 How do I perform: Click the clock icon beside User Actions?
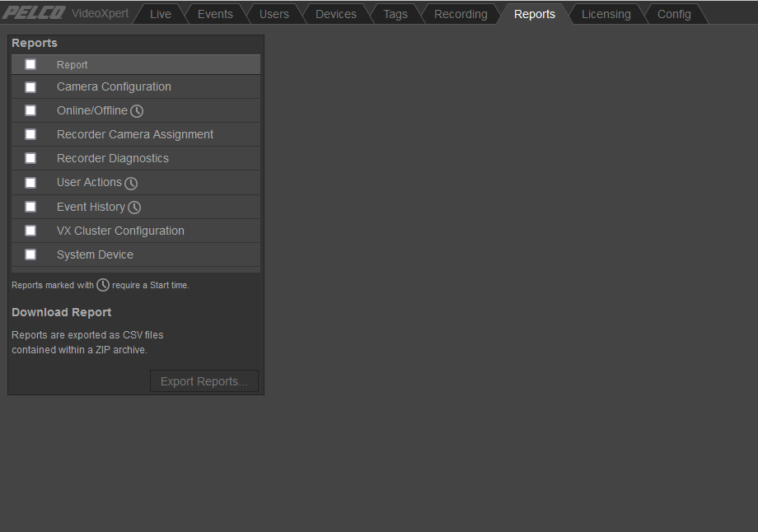[x=131, y=183]
